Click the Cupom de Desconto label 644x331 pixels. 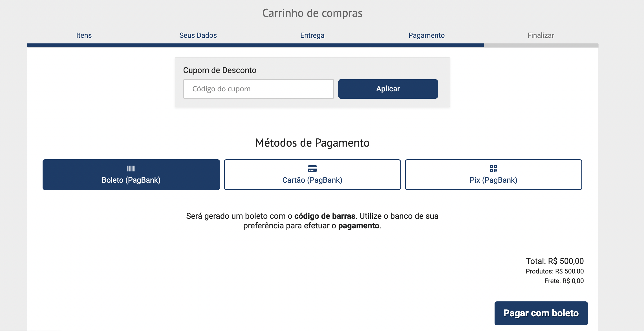220,70
